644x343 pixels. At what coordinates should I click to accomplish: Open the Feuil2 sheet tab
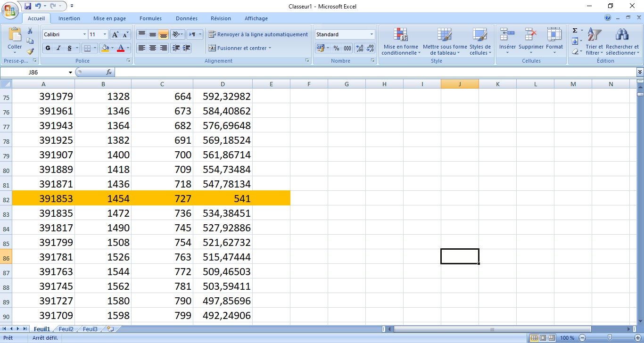66,329
